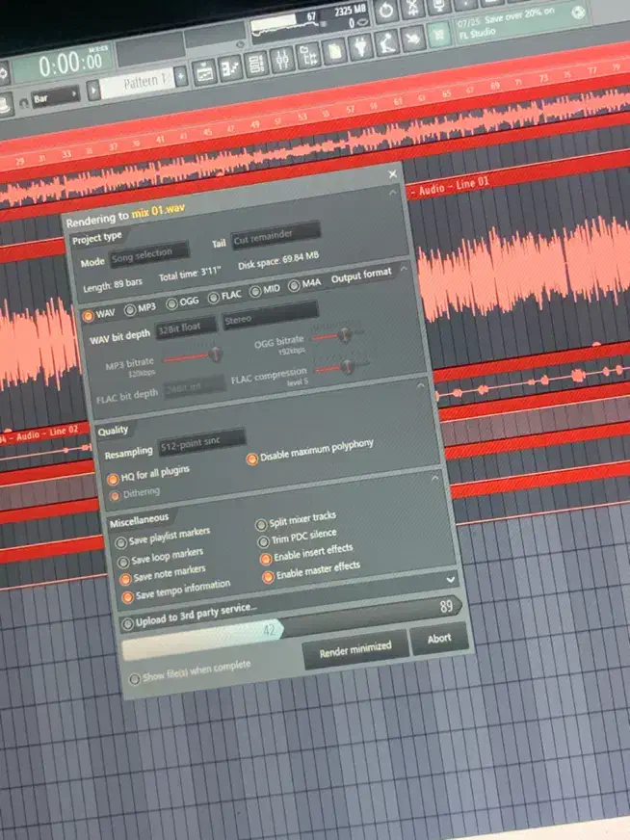The image size is (630, 840).
Task: Toggle Save tempo information
Action: (x=127, y=597)
